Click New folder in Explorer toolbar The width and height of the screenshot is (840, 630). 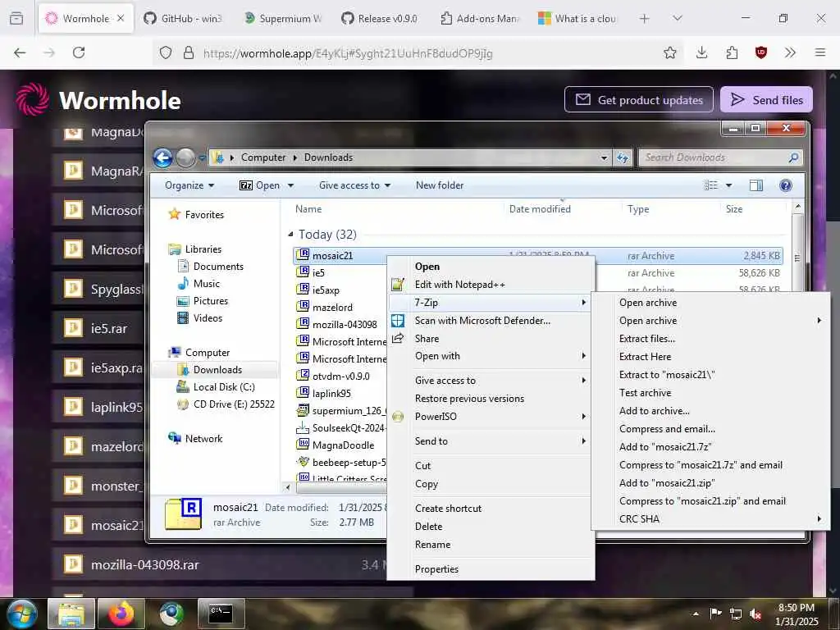coord(440,185)
